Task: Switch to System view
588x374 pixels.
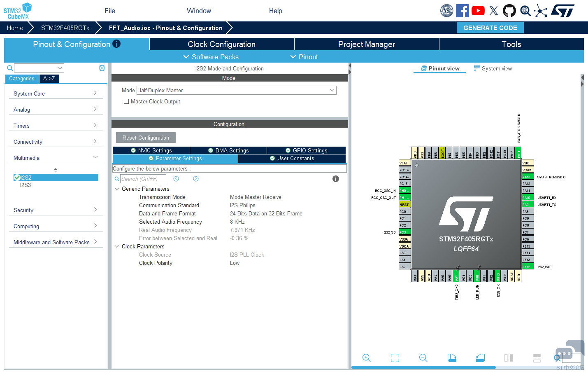Action: pyautogui.click(x=493, y=68)
